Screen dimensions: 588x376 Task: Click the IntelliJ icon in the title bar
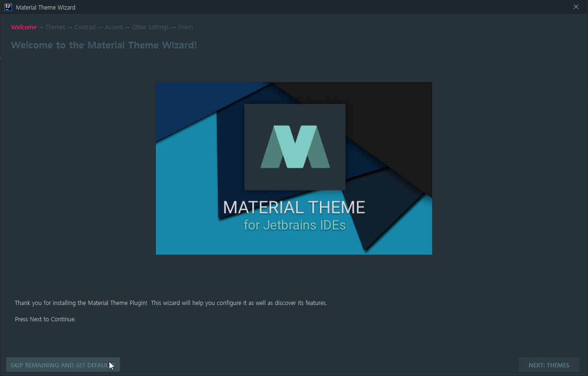(8, 7)
